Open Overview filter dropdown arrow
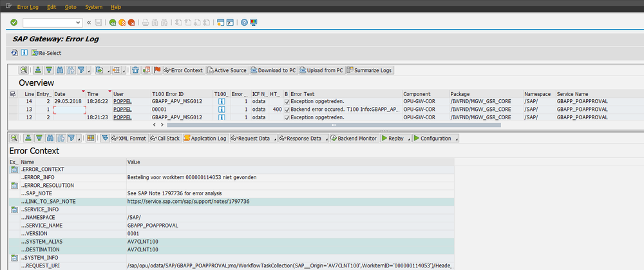 (x=89, y=71)
